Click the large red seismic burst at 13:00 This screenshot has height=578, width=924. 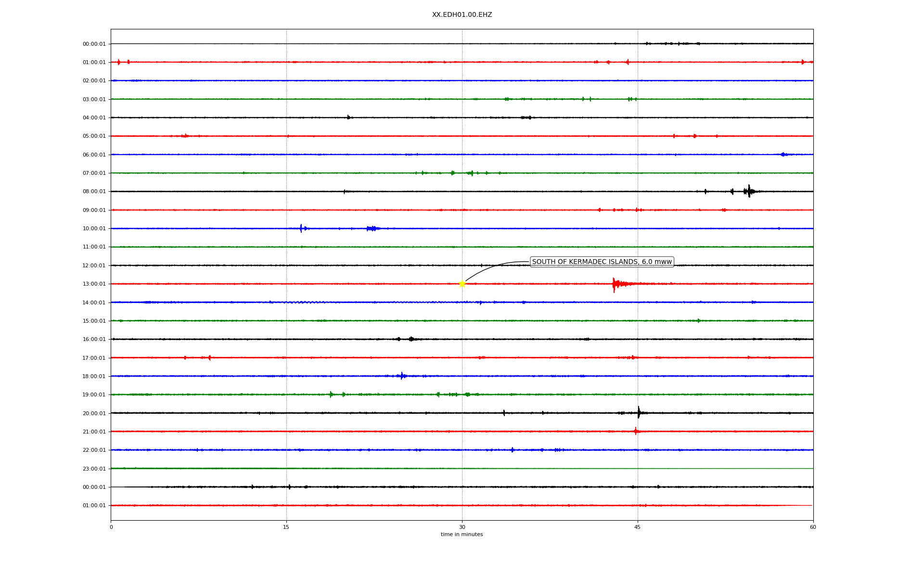pyautogui.click(x=615, y=284)
